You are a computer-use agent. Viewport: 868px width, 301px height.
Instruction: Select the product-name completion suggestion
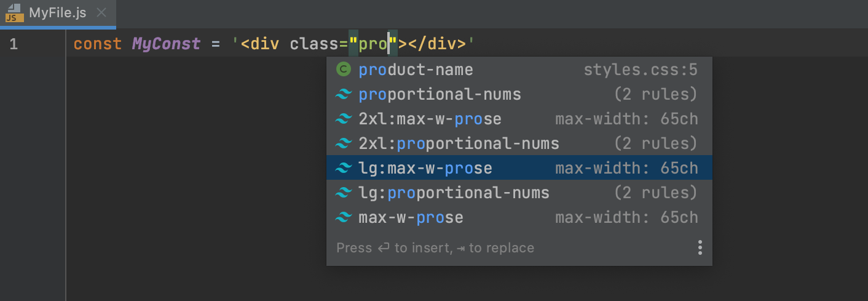(x=416, y=70)
